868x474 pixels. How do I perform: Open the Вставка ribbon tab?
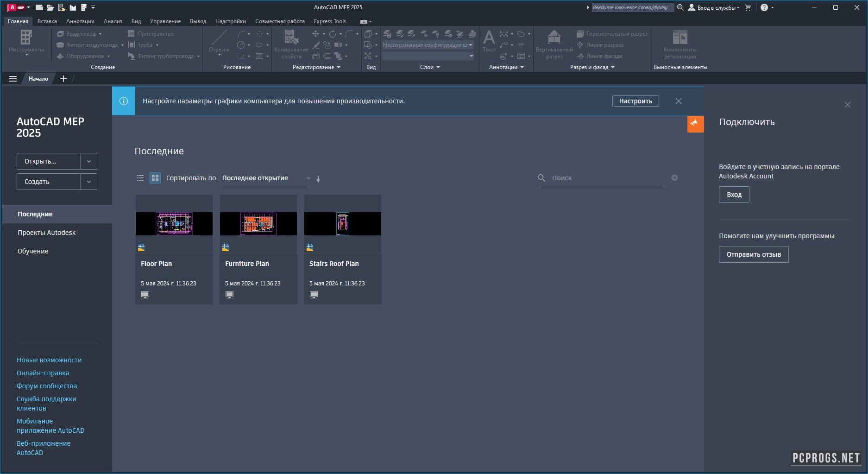47,21
